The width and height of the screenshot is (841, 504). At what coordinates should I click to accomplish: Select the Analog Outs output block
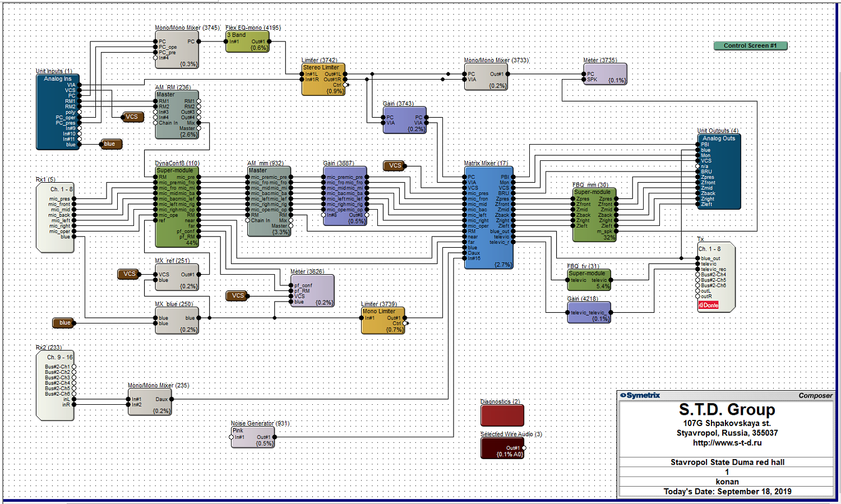(719, 172)
